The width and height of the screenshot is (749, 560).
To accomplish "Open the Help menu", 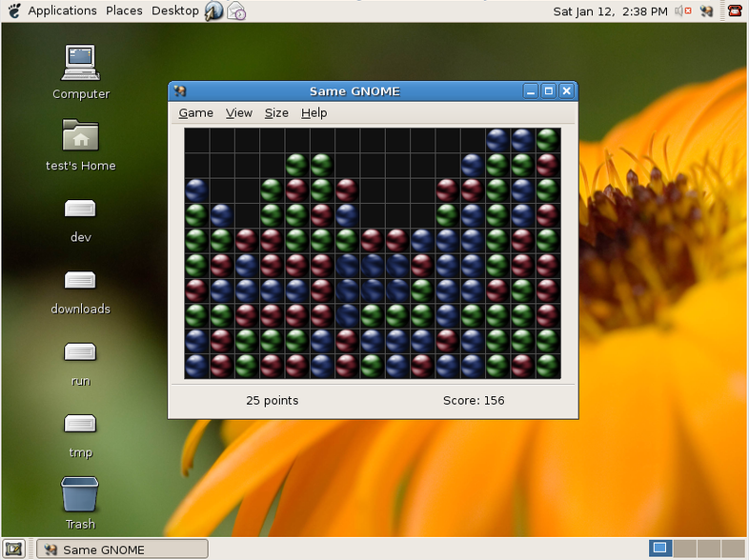I will [314, 113].
